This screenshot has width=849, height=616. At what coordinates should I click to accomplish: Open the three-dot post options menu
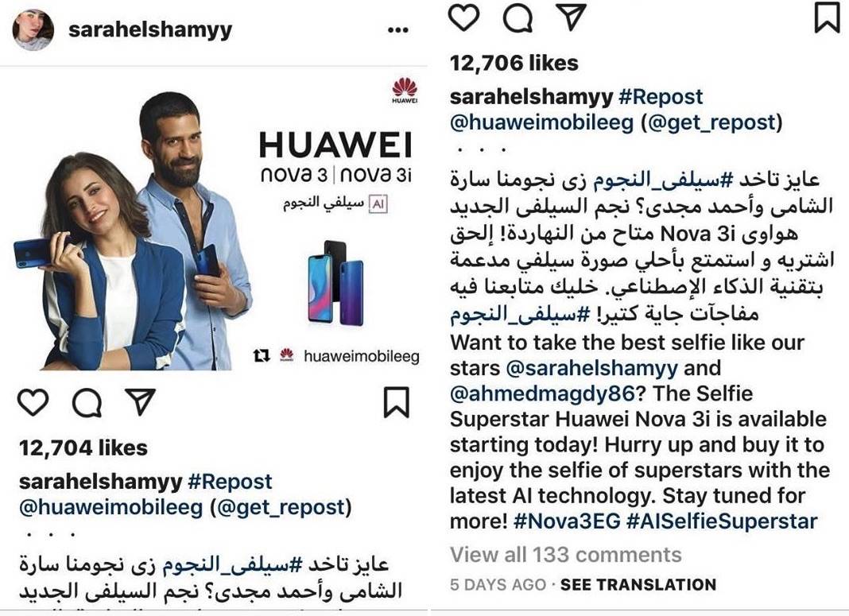[398, 29]
